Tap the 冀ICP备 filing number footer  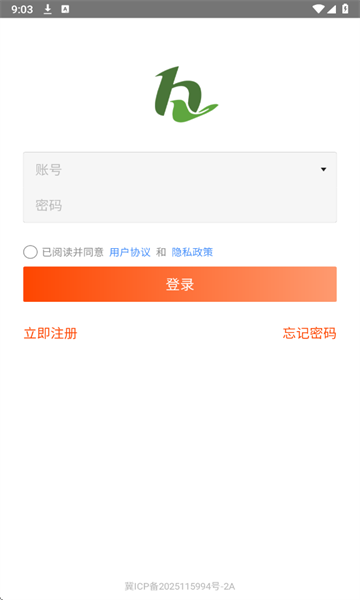click(x=180, y=586)
